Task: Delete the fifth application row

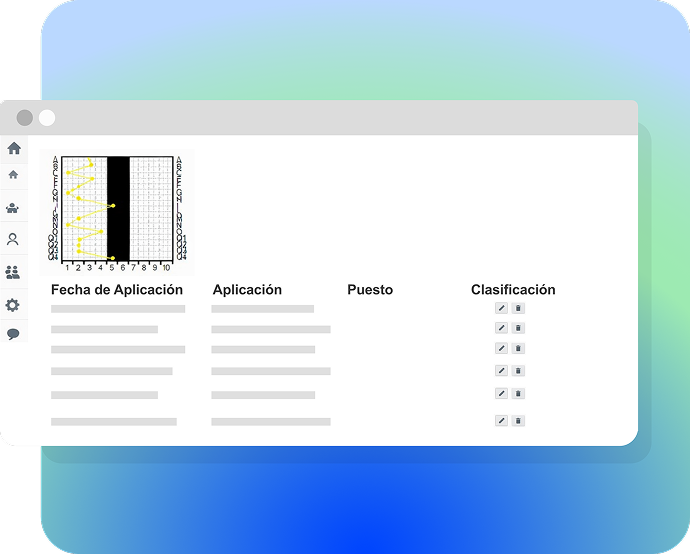Action: (518, 393)
